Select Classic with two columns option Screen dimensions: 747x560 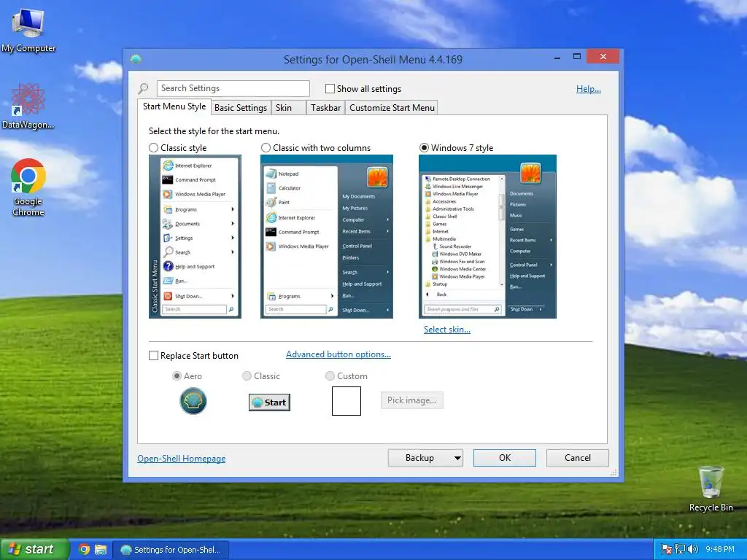(266, 148)
